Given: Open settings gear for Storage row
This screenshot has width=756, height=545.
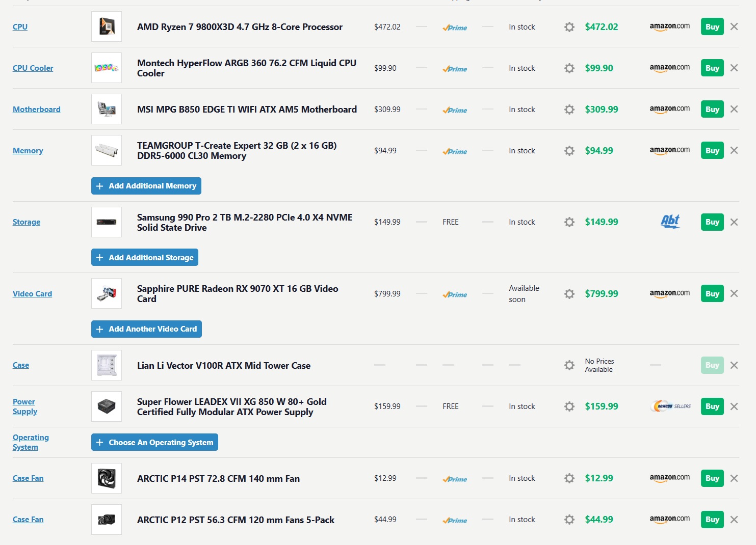Looking at the screenshot, I should (569, 222).
